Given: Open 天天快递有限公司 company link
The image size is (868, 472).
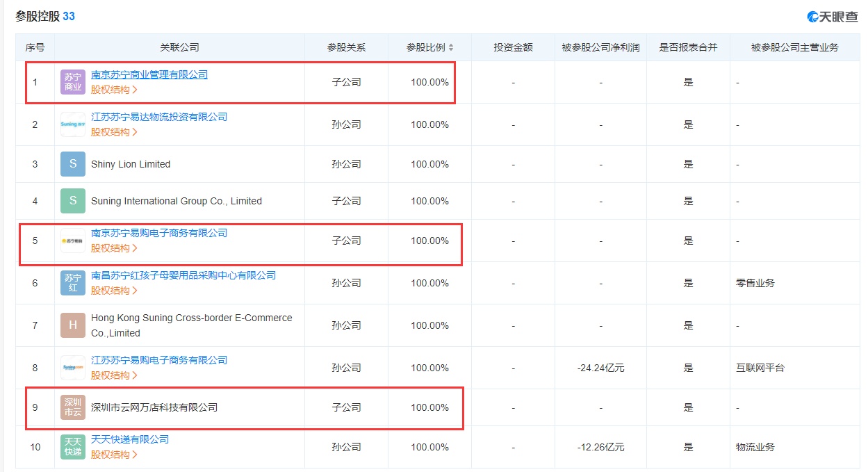Looking at the screenshot, I should [130, 439].
